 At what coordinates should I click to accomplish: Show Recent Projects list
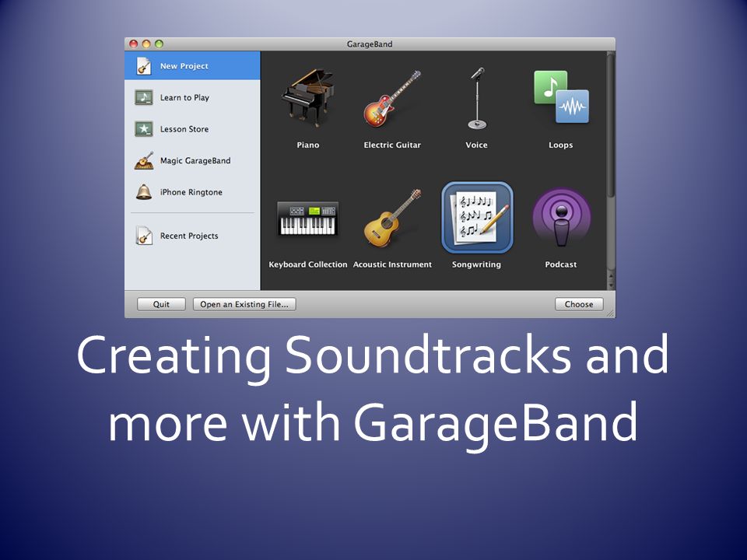pos(192,236)
